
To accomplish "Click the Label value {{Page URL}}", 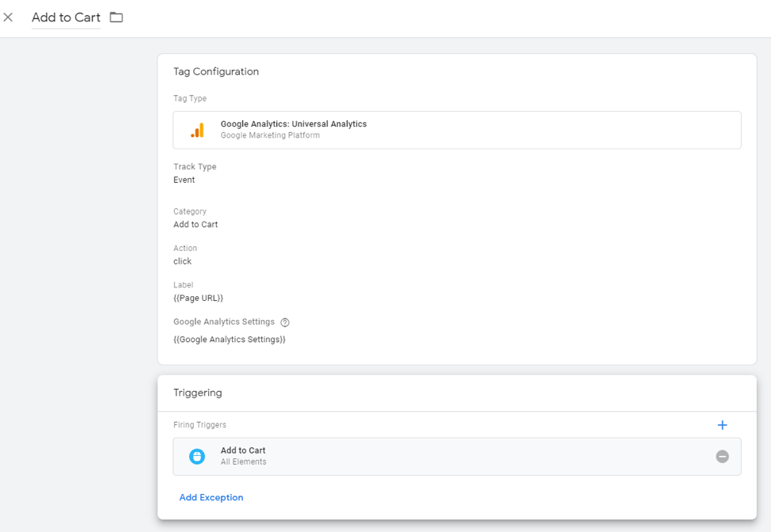I will tap(198, 298).
